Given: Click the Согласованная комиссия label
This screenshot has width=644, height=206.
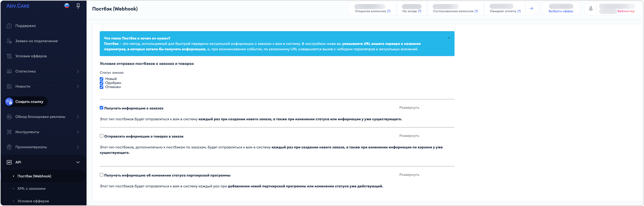Looking at the screenshot, I should [x=453, y=11].
